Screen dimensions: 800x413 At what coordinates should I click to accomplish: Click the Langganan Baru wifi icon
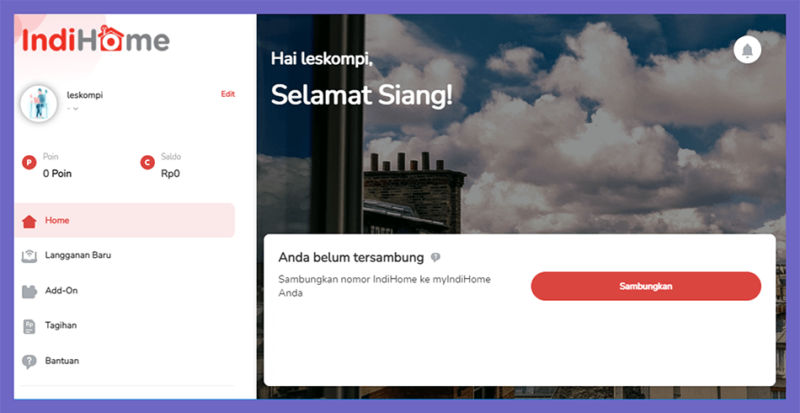point(29,256)
